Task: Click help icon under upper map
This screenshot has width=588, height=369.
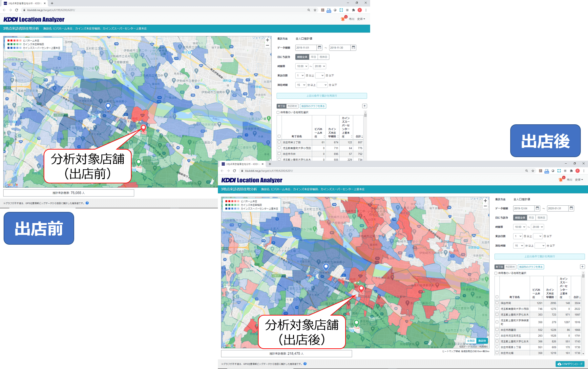Action: (x=87, y=203)
